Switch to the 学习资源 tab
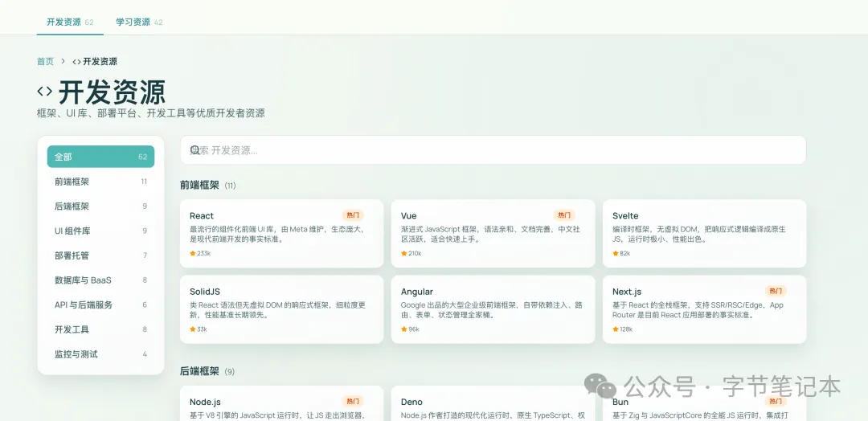 pyautogui.click(x=139, y=22)
